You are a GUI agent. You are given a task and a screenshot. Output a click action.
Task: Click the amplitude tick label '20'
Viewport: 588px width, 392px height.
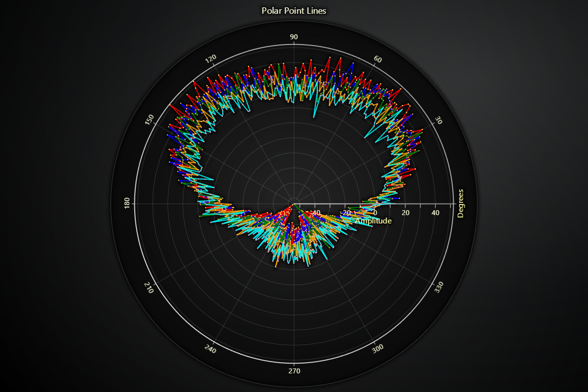[405, 213]
